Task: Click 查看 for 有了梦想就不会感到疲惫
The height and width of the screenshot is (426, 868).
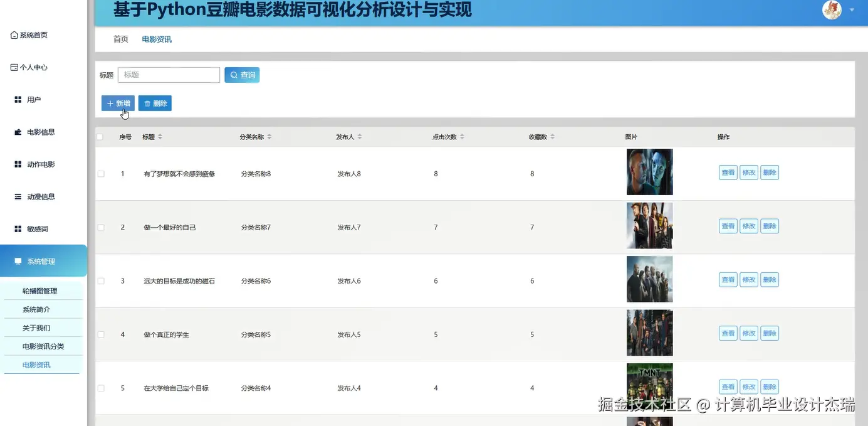Action: click(x=728, y=173)
